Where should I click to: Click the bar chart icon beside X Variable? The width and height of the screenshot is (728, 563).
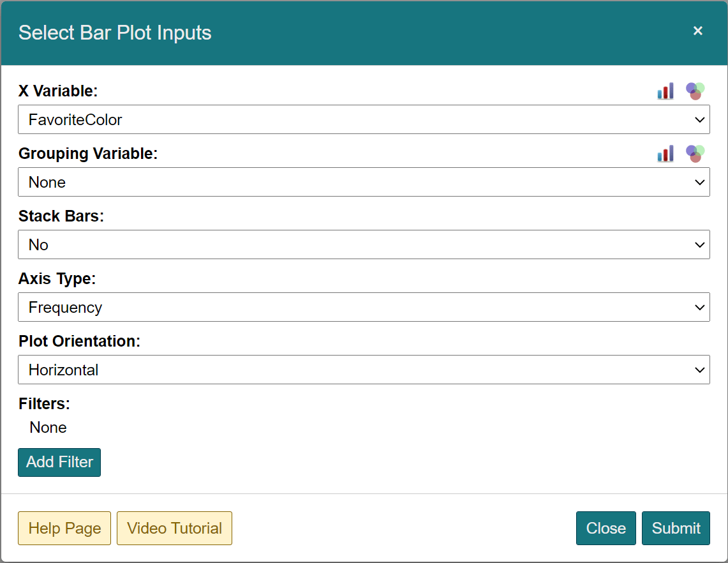(x=665, y=91)
